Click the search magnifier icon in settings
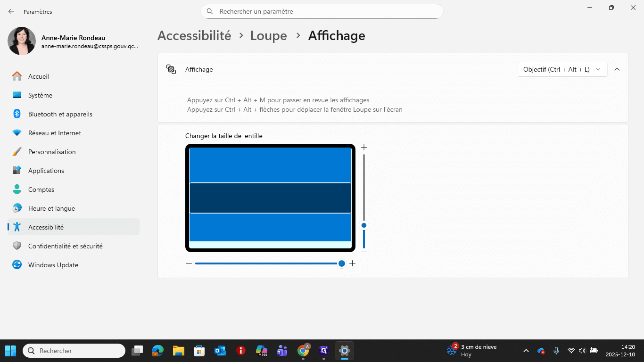The height and width of the screenshot is (362, 644). [210, 11]
